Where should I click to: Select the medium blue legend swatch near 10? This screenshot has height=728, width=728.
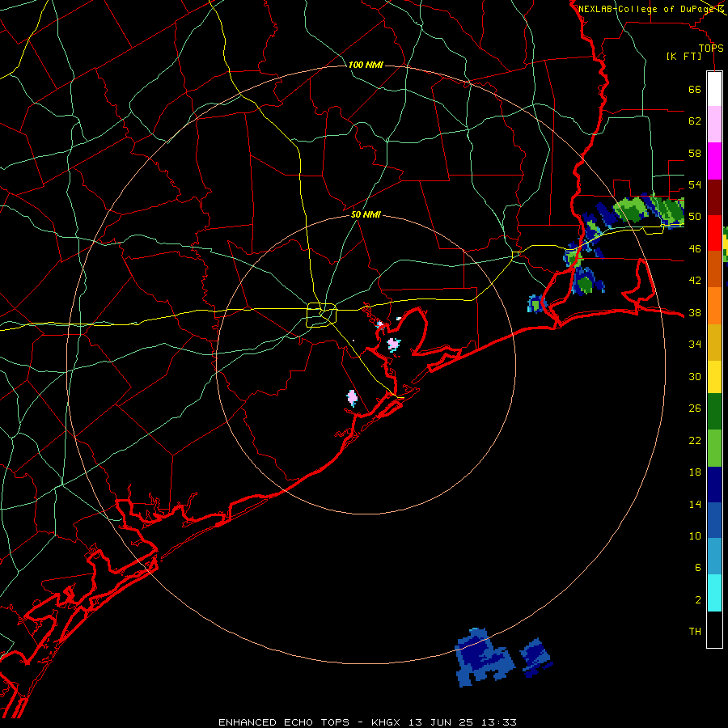[714, 520]
